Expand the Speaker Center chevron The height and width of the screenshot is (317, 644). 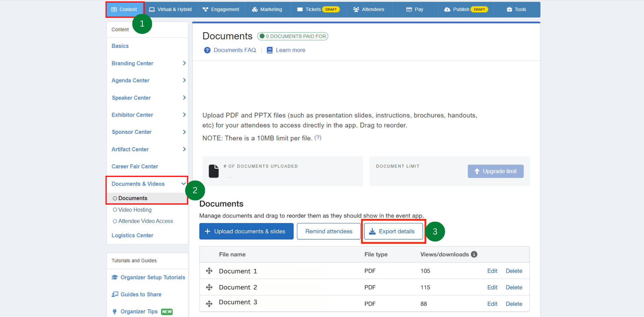tap(184, 98)
